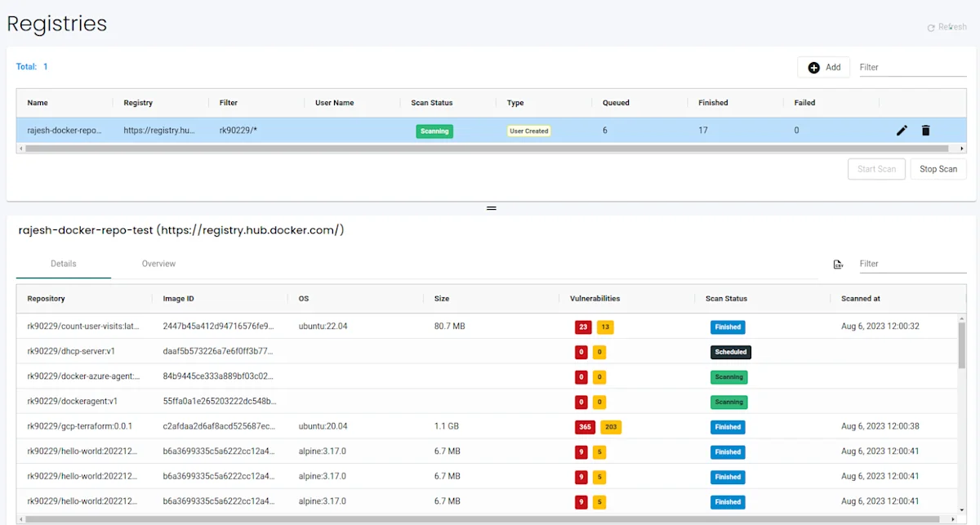980x525 pixels.
Task: Click the yellow 13 medium vulnerabilities badge
Action: [605, 327]
